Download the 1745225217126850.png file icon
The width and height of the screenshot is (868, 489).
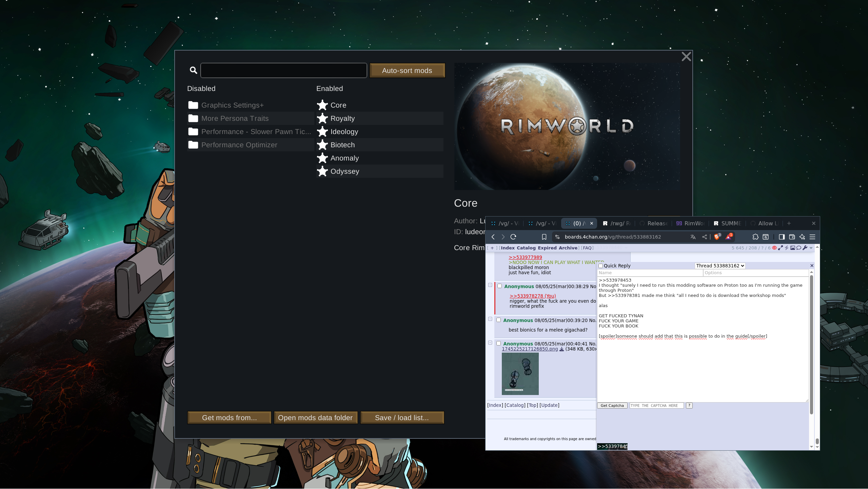[x=561, y=349]
